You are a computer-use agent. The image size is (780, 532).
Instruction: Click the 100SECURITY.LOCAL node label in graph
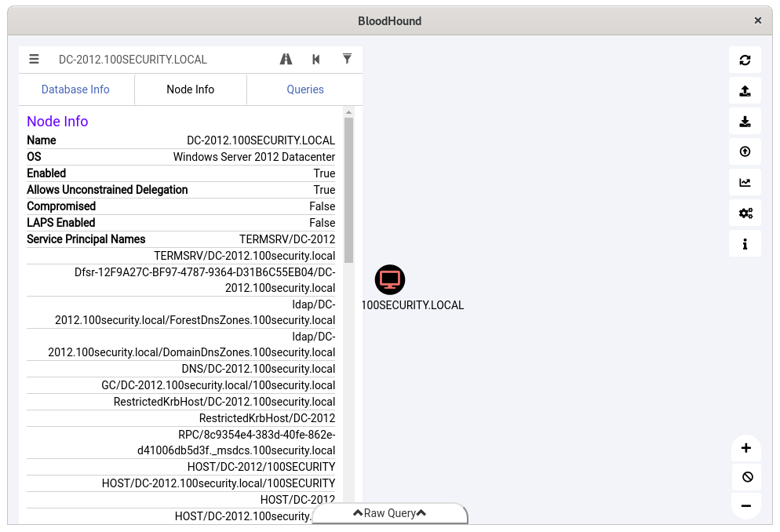(x=413, y=304)
